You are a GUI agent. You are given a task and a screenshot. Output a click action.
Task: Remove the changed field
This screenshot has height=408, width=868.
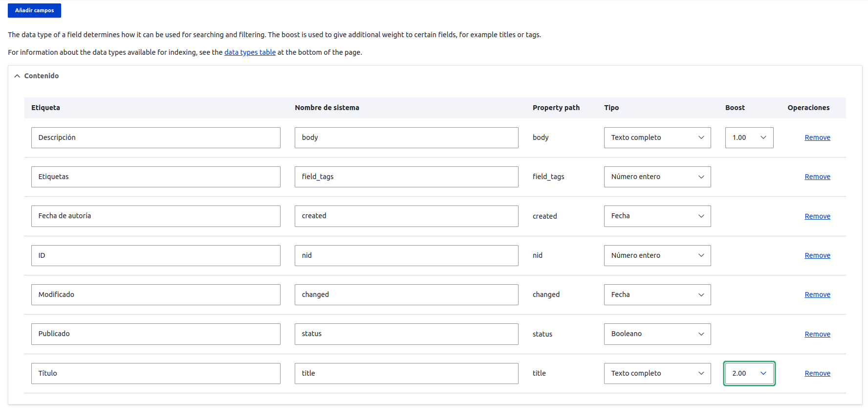pos(817,295)
